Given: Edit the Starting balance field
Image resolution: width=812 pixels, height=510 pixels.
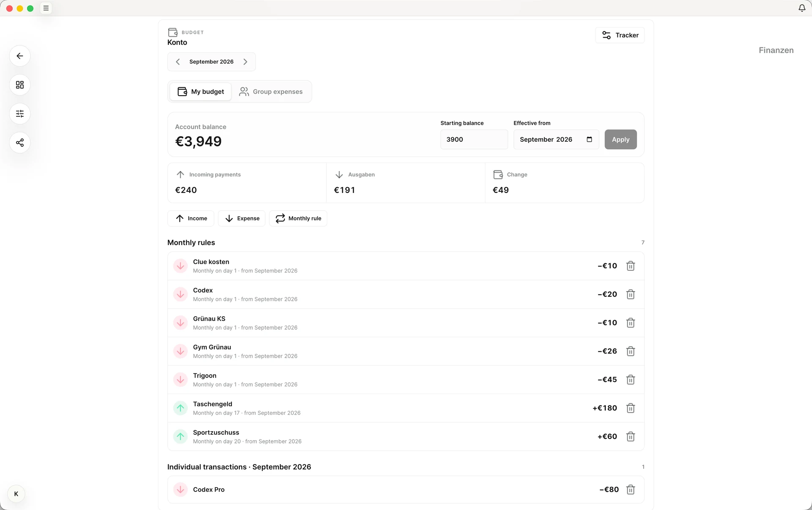Looking at the screenshot, I should tap(474, 139).
